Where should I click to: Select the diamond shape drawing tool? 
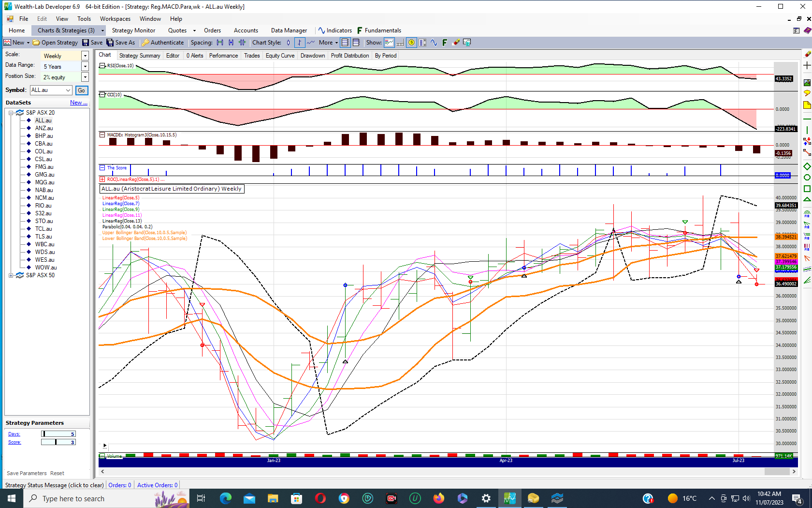(x=807, y=166)
